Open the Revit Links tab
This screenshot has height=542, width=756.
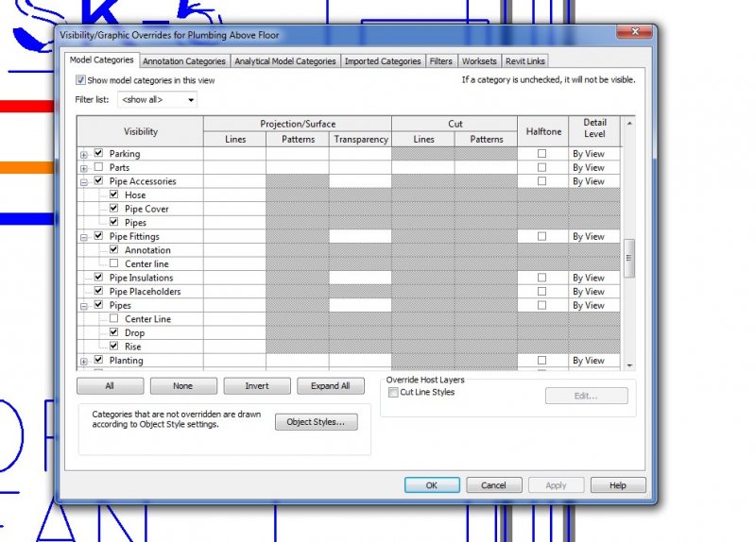(525, 61)
